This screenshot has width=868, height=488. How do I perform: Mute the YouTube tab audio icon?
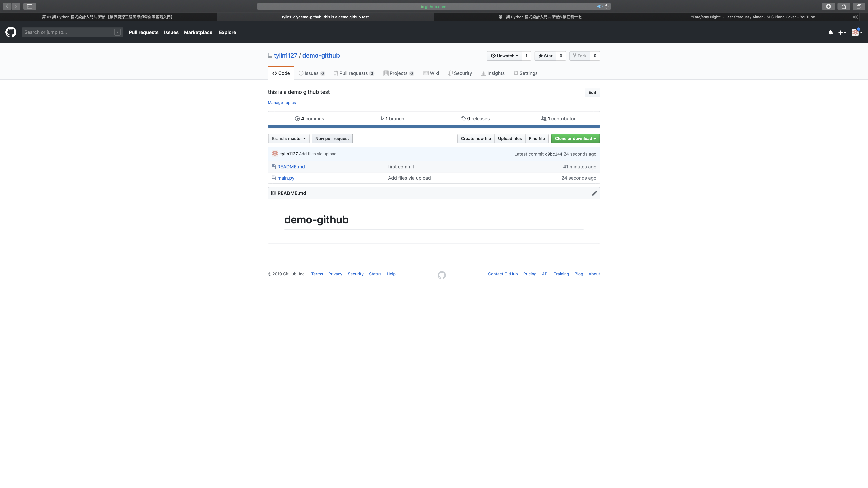(855, 17)
